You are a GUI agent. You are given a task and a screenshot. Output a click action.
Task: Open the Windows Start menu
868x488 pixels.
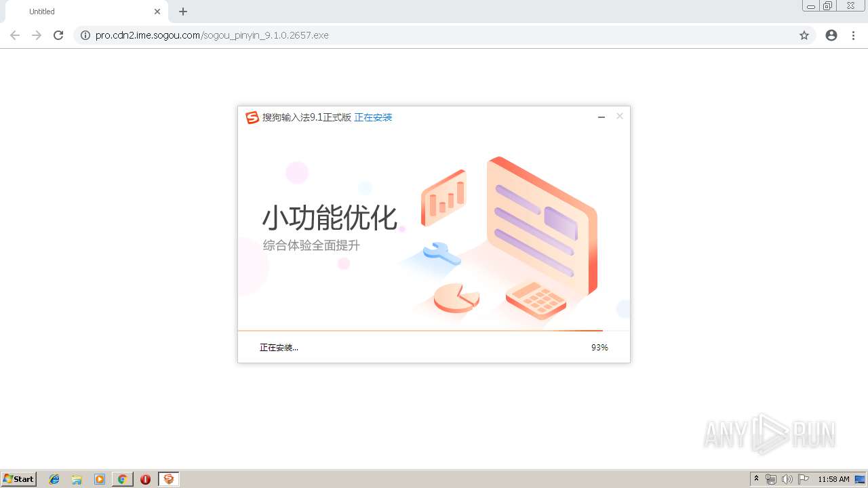coord(19,479)
